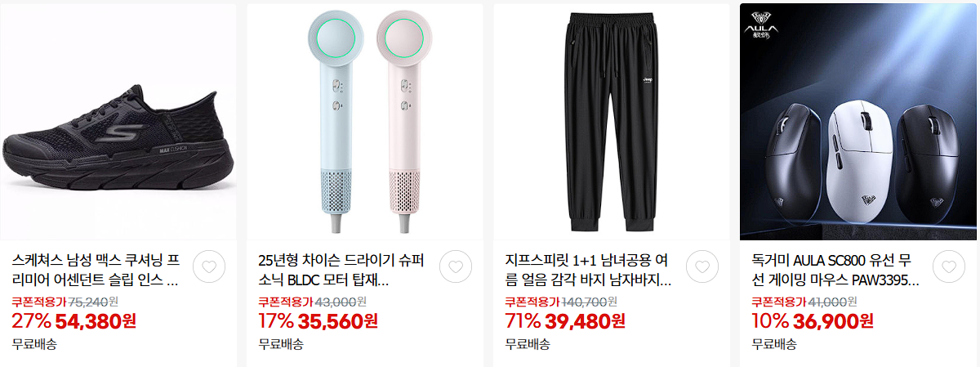The height and width of the screenshot is (367, 980).
Task: View the black jogger pants product photo
Action: [x=611, y=122]
